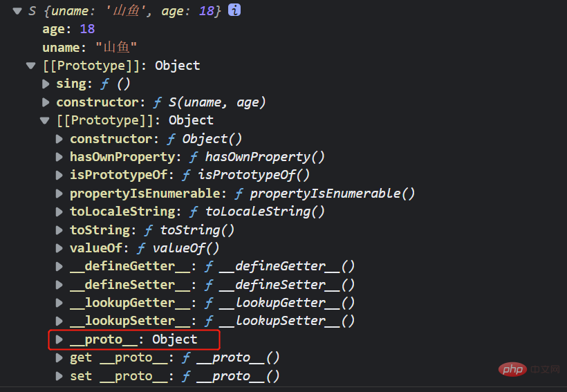This screenshot has height=392, width=567.
Task: Expand the toString function row
Action: pos(59,230)
